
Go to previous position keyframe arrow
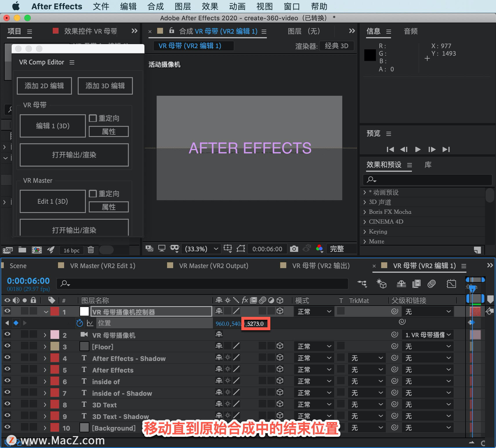click(x=7, y=323)
